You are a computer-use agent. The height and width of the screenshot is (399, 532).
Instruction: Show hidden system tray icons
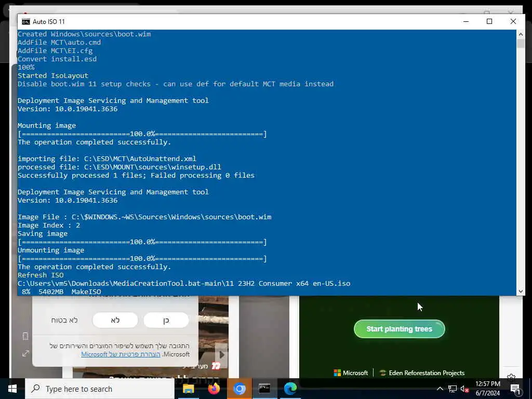(x=440, y=389)
